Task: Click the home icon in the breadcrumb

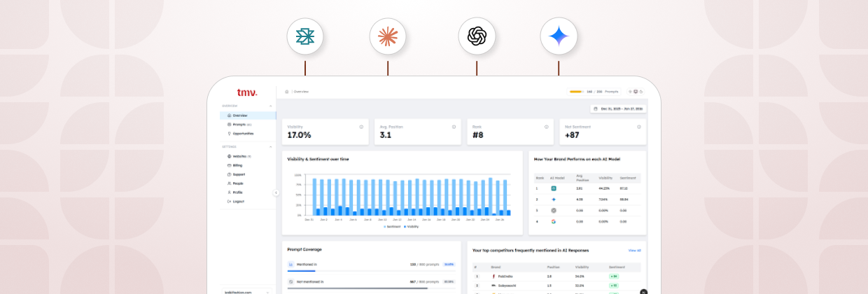Action: click(x=287, y=92)
